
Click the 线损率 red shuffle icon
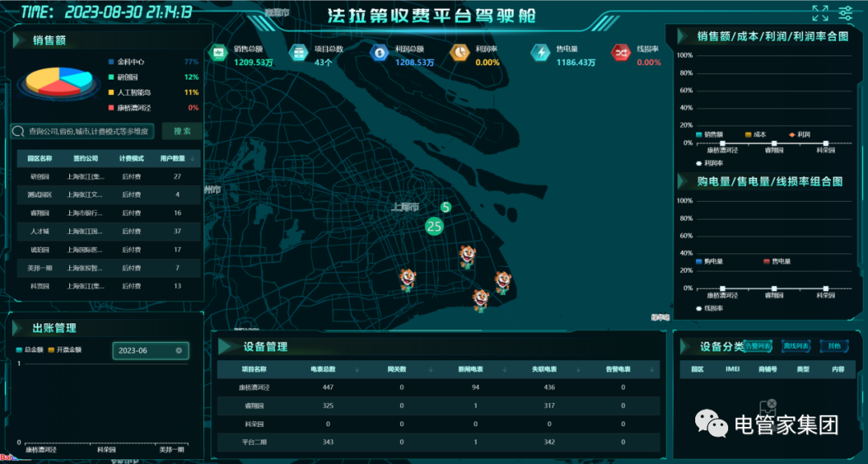click(621, 53)
